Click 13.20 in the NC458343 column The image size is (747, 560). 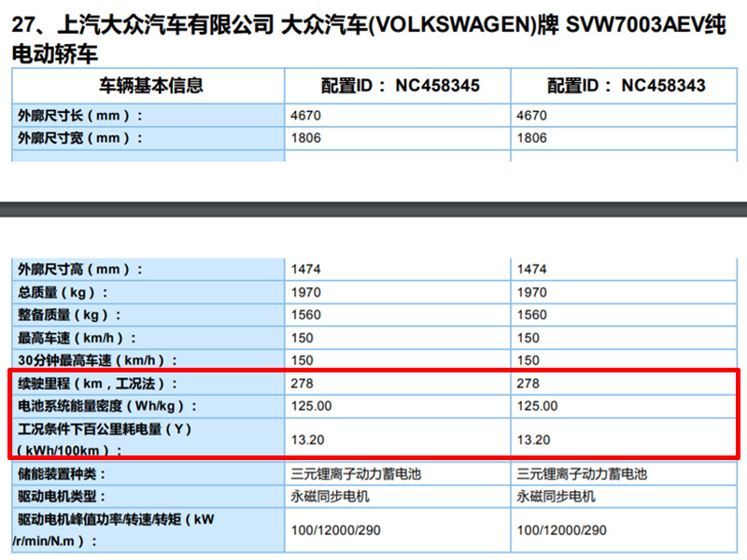coord(533,440)
